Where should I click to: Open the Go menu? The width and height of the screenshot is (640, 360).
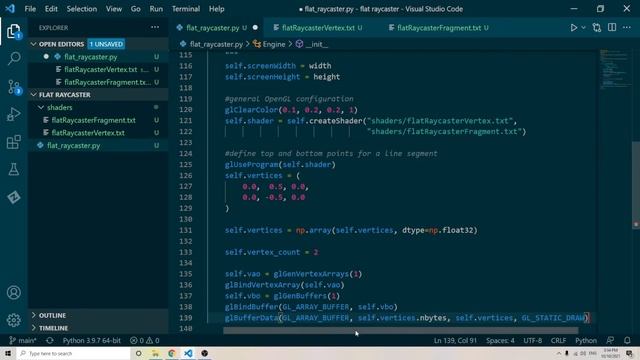(136, 9)
